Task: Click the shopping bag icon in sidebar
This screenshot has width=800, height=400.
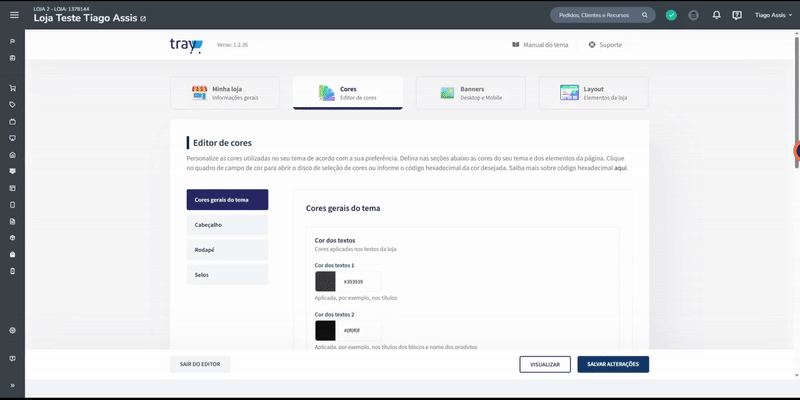Action: coord(13,254)
